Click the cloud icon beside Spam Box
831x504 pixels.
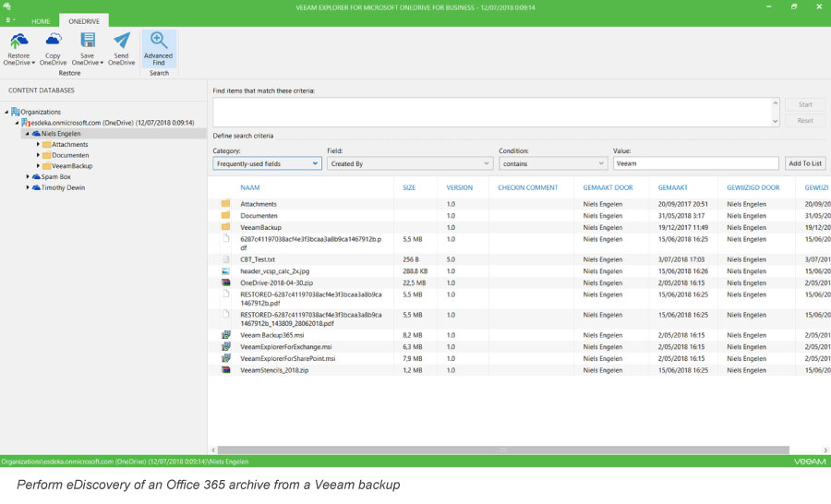click(36, 176)
